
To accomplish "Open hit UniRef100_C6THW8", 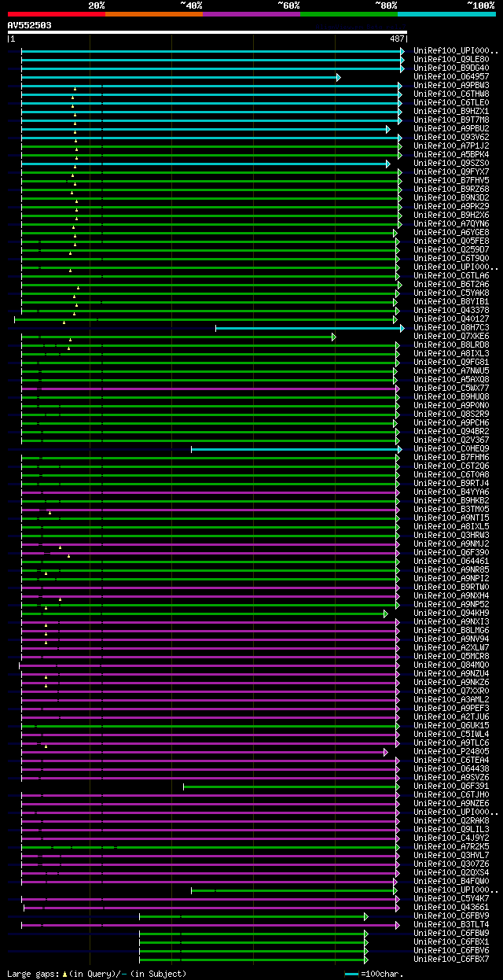I will (451, 94).
